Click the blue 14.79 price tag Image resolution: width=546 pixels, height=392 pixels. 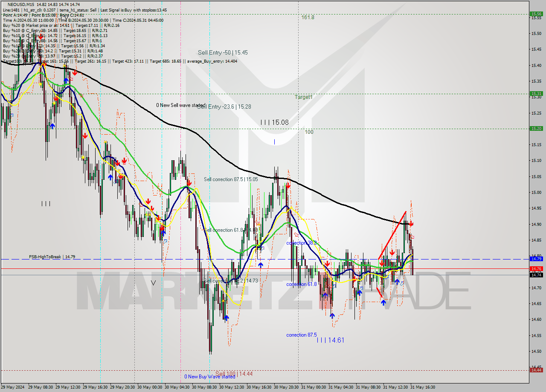tap(536, 259)
